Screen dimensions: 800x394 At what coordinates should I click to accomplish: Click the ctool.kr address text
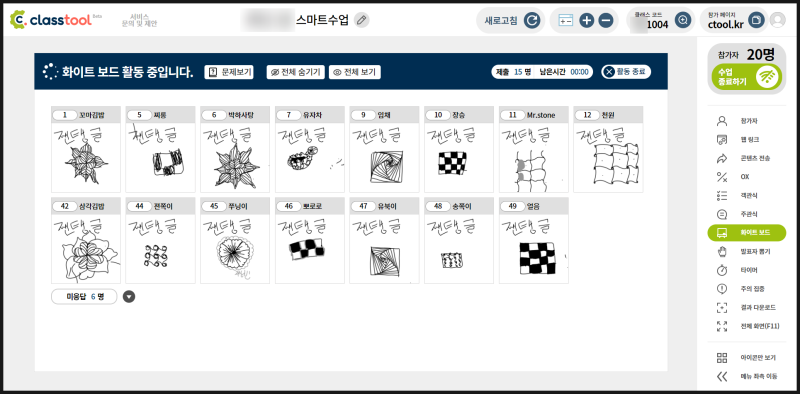click(x=726, y=24)
